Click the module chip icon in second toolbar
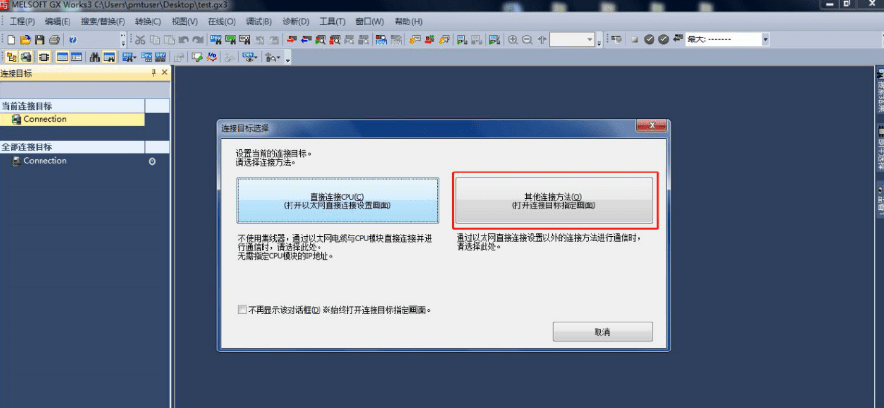Viewport: 884px width, 408px height. click(x=43, y=57)
